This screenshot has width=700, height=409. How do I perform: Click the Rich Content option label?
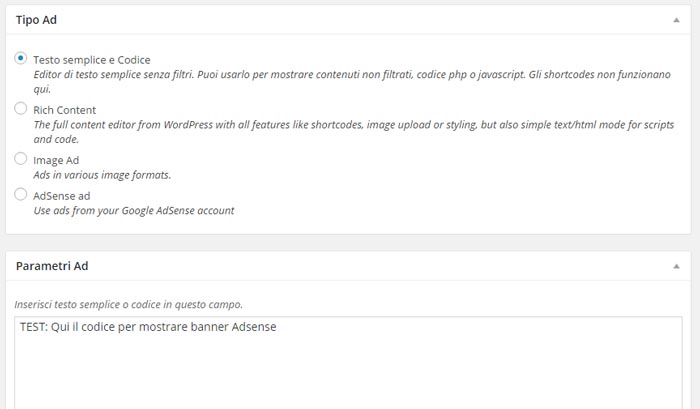pyautogui.click(x=64, y=110)
